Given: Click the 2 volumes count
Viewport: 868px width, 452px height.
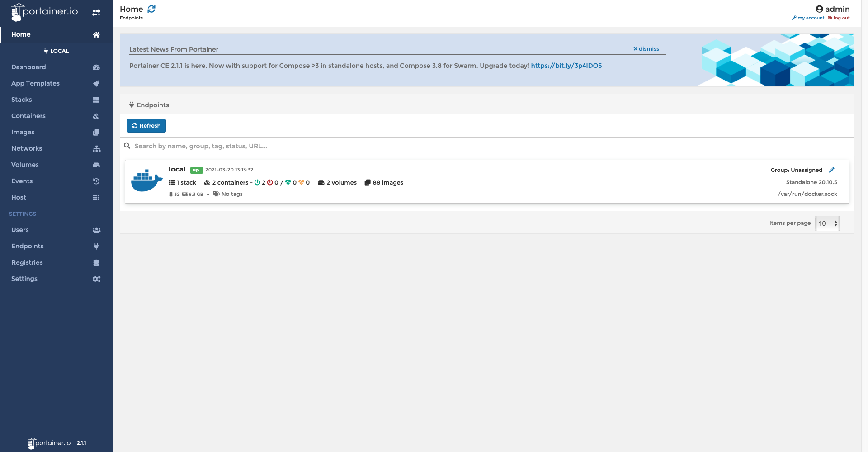Looking at the screenshot, I should point(337,183).
